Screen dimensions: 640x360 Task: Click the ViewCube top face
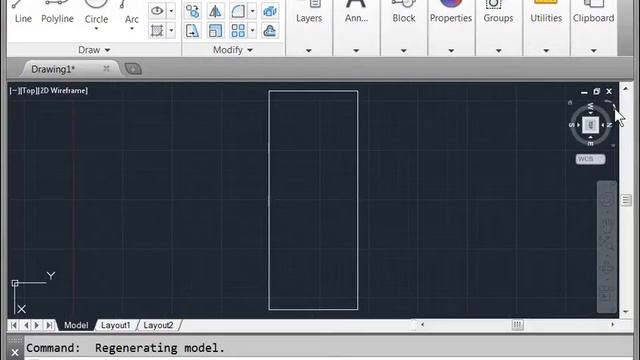(590, 125)
